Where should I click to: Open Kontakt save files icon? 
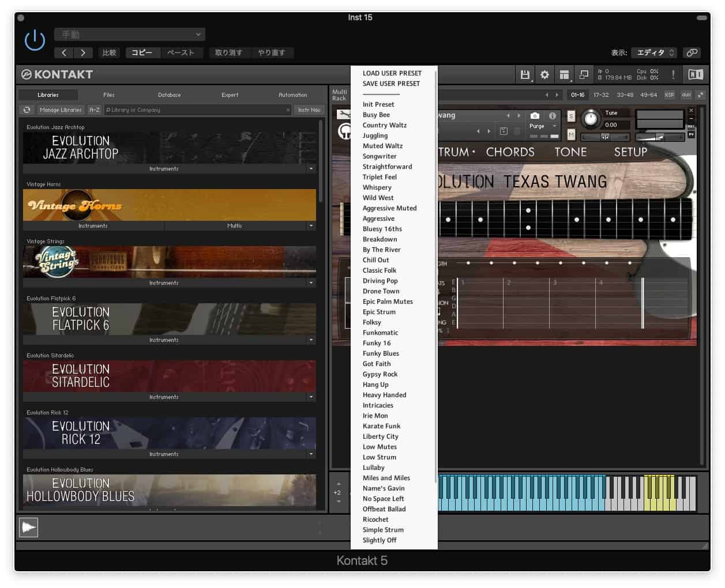pyautogui.click(x=525, y=74)
